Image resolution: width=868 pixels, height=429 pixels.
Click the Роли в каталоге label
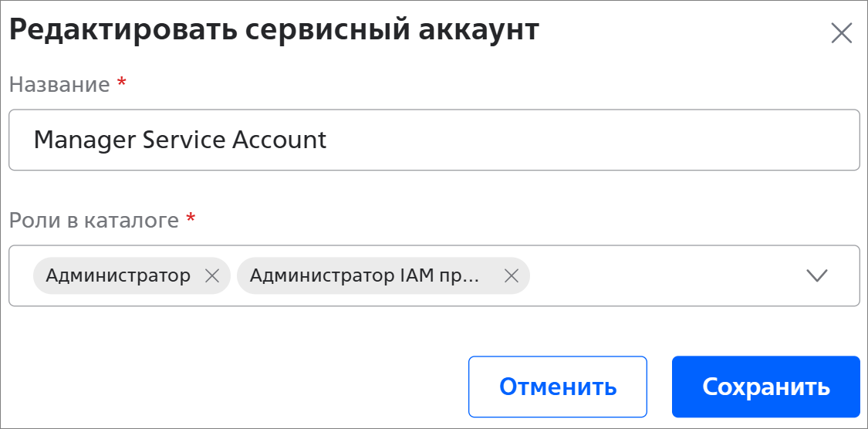click(x=94, y=221)
